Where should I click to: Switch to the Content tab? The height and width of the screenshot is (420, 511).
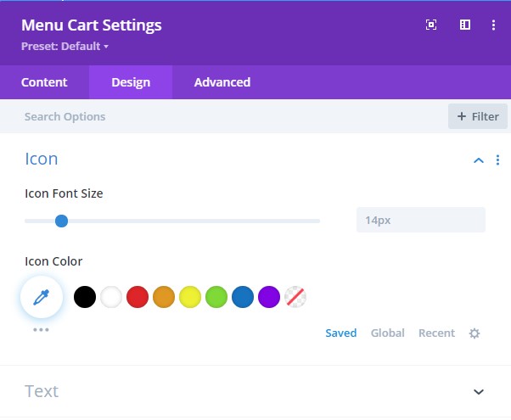44,82
